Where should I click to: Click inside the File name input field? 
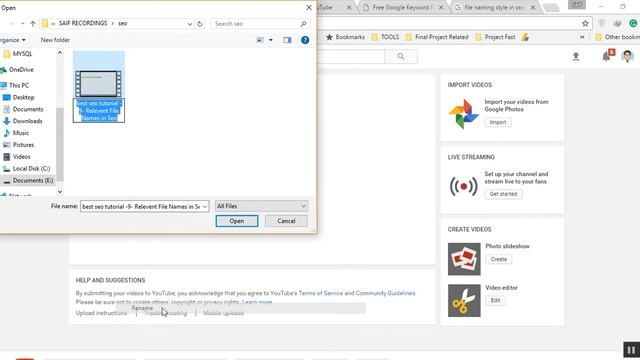pyautogui.click(x=141, y=207)
